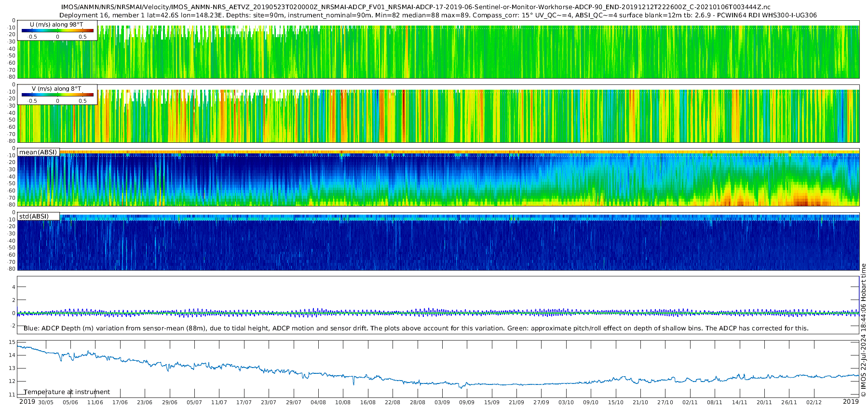This screenshot has height=410, width=868.
Task: Click the 05/07 date tick label
Action: (x=194, y=402)
